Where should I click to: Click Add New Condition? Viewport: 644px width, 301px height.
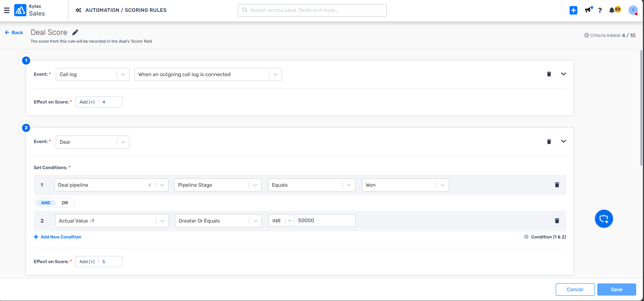pos(58,237)
